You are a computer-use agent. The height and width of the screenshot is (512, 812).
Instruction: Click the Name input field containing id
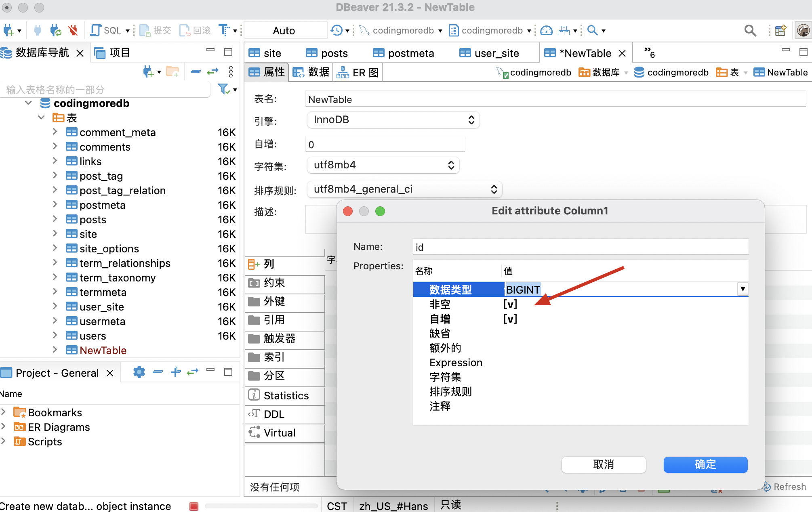click(580, 247)
